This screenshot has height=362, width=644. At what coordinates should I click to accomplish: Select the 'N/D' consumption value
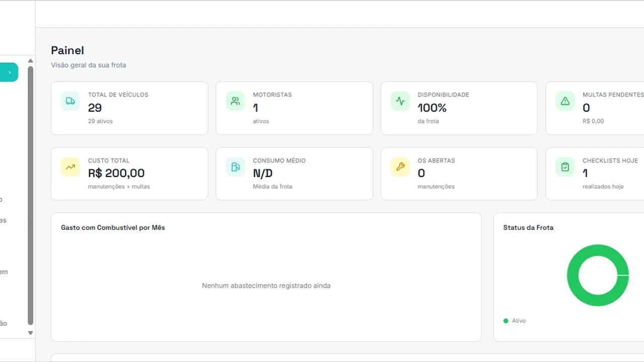click(263, 173)
